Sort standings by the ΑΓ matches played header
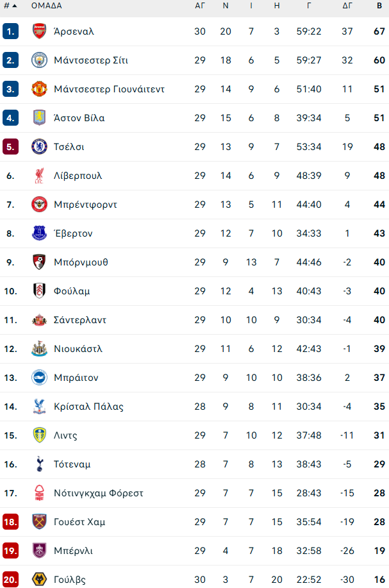The height and width of the screenshot is (588, 389). click(x=200, y=6)
